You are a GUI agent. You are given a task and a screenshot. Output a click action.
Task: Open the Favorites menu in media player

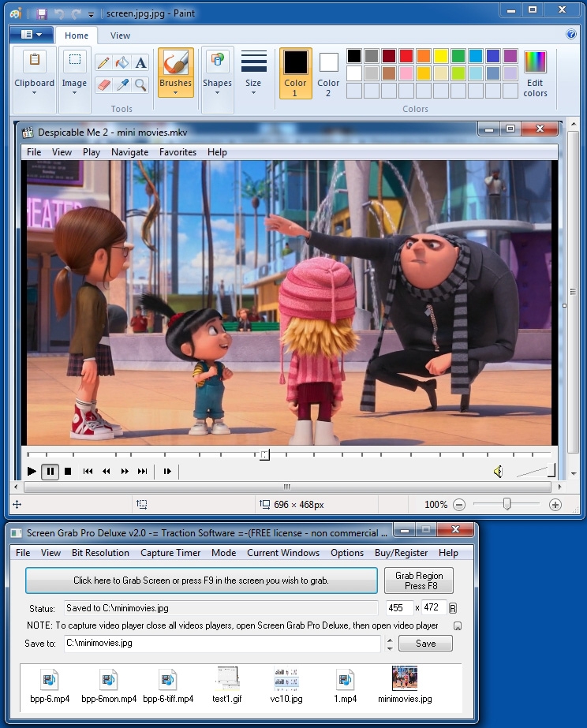178,152
